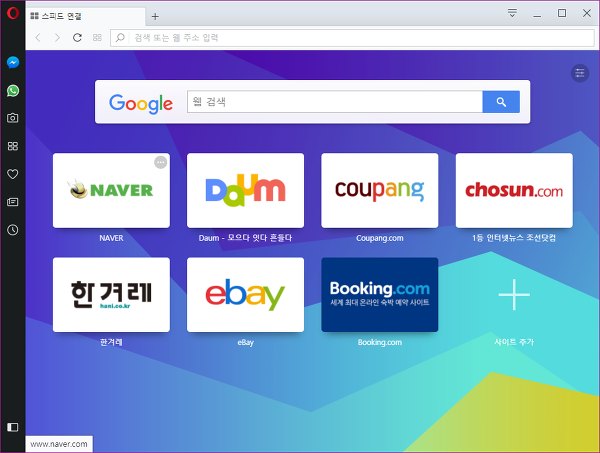Open a new tab with the plus button

[155, 16]
